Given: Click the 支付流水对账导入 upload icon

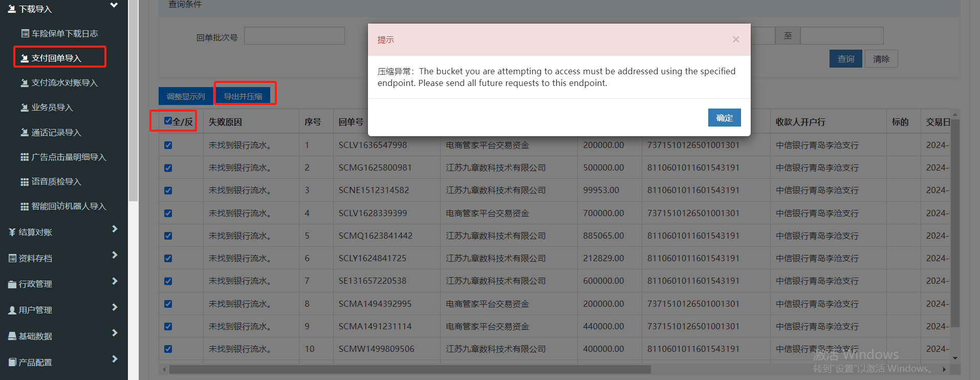Looking at the screenshot, I should [x=25, y=83].
